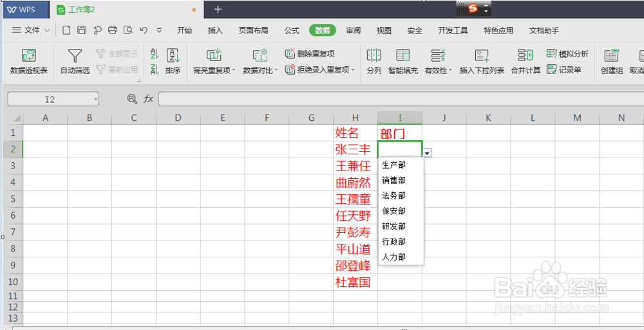Click cell containing 杜富国
This screenshot has height=330, width=644.
pyautogui.click(x=355, y=282)
